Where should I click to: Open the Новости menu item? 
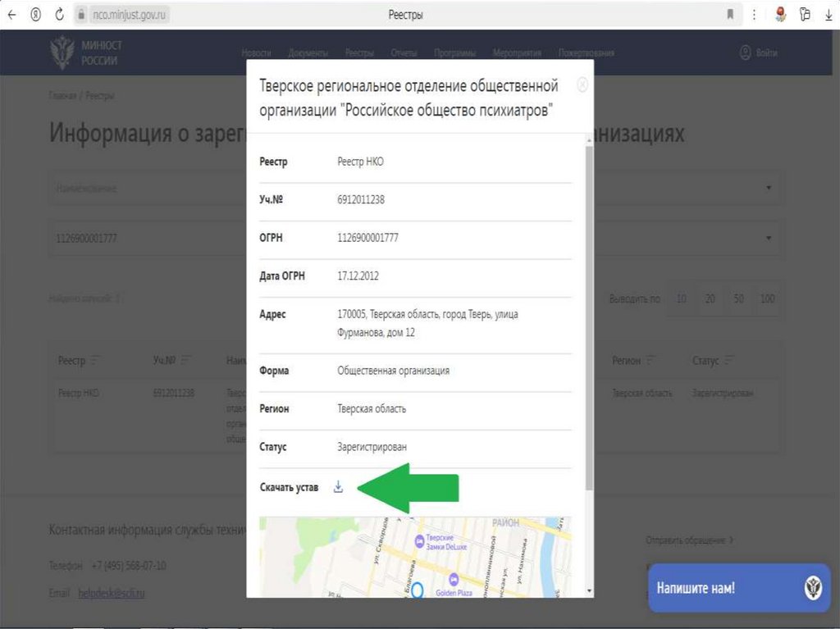pos(256,52)
